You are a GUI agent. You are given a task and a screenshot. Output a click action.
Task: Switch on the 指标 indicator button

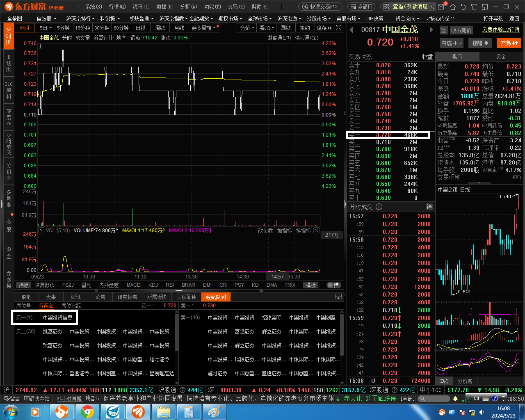pyautogui.click(x=24, y=285)
